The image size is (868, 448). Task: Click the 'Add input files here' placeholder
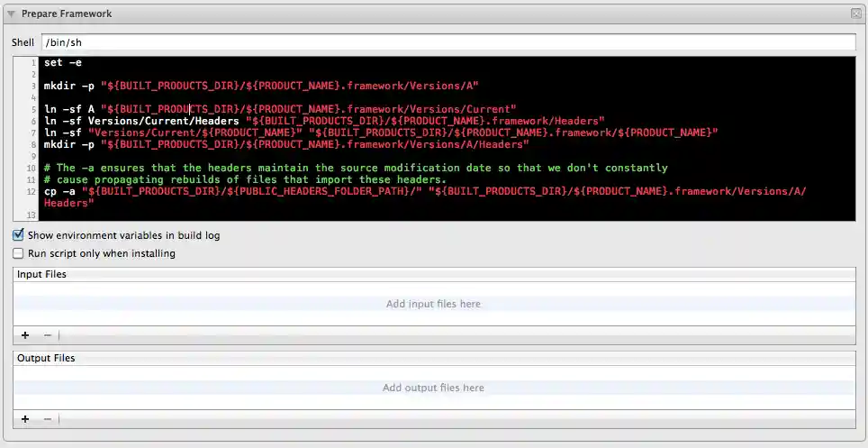(x=433, y=304)
